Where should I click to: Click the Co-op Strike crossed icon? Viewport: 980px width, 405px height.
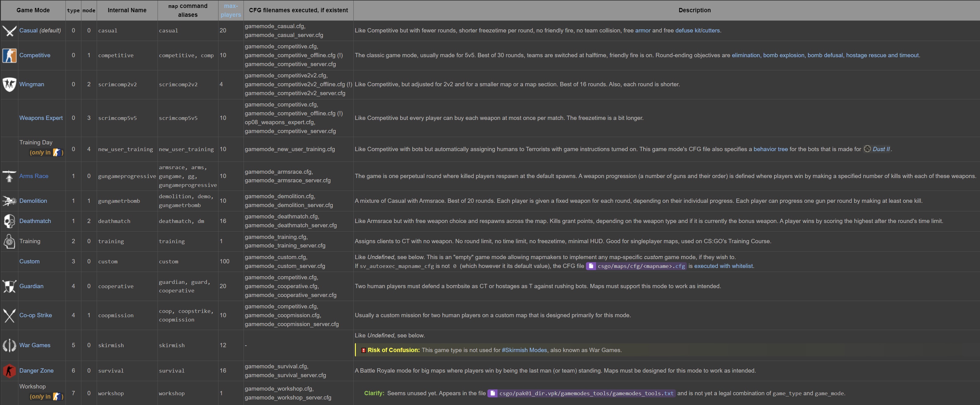point(9,315)
